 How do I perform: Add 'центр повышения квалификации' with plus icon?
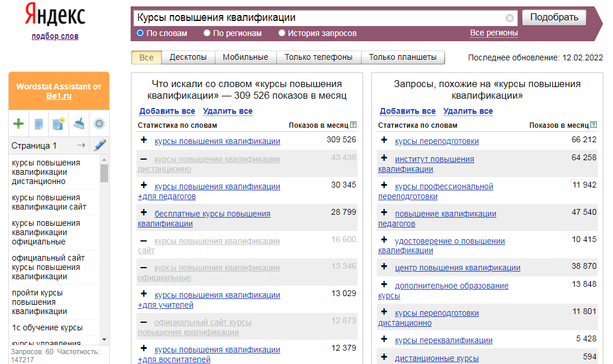click(384, 266)
